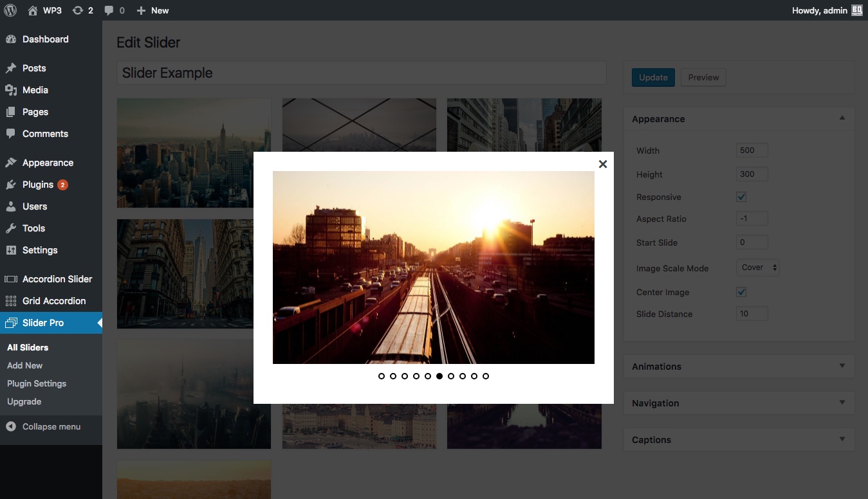The width and height of the screenshot is (868, 499).
Task: Click the Preview button
Action: [x=703, y=77]
